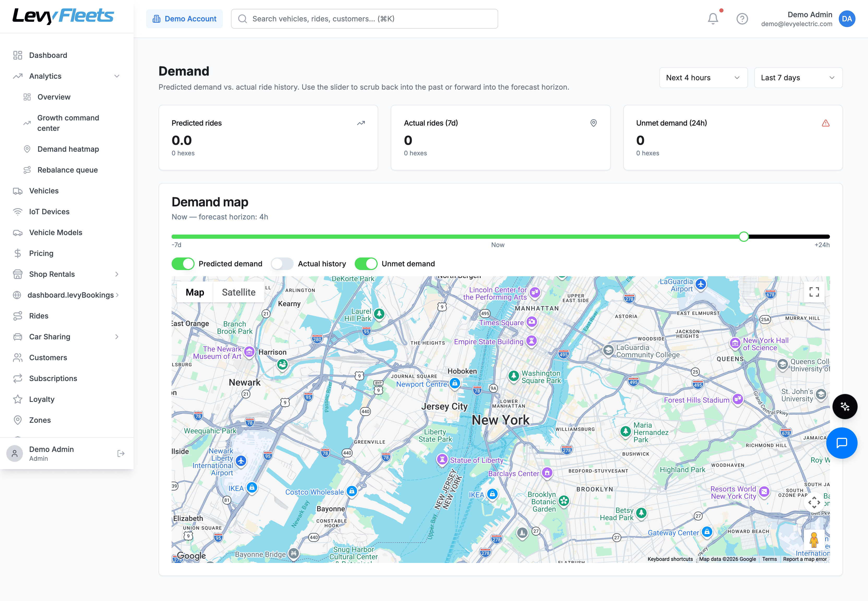Viewport: 868px width, 601px height.
Task: Click the New York Hall of Science marker
Action: pyautogui.click(x=735, y=343)
